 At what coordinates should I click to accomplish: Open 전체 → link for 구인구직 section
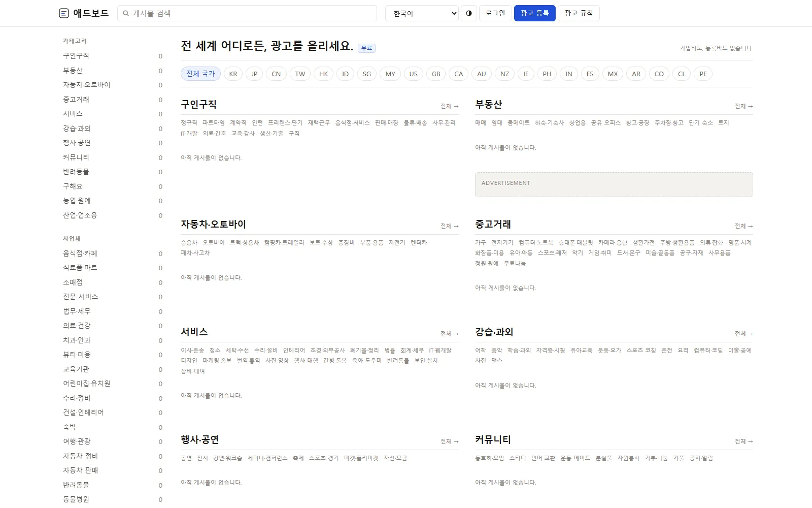click(450, 106)
